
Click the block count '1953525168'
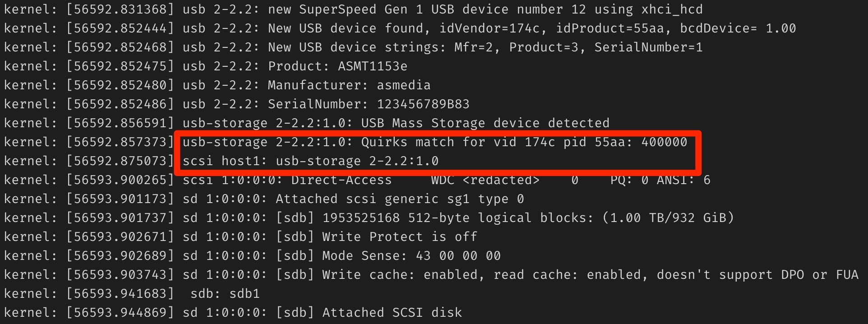pos(361,218)
